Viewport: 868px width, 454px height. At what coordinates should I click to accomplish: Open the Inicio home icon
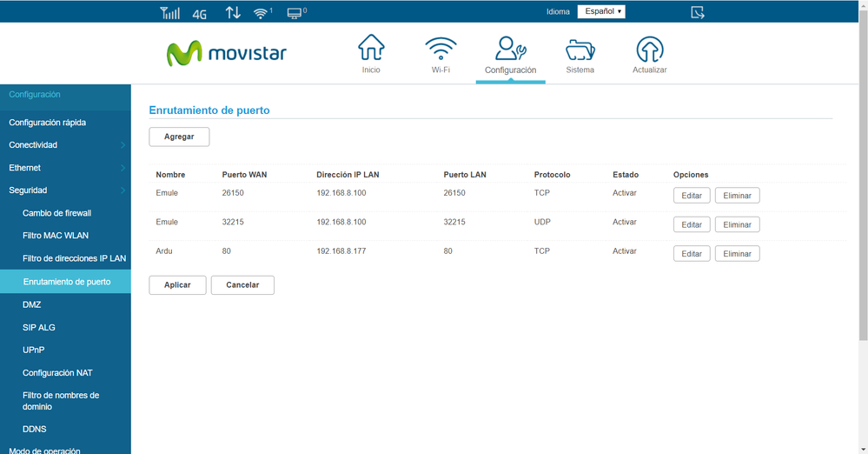pos(371,49)
